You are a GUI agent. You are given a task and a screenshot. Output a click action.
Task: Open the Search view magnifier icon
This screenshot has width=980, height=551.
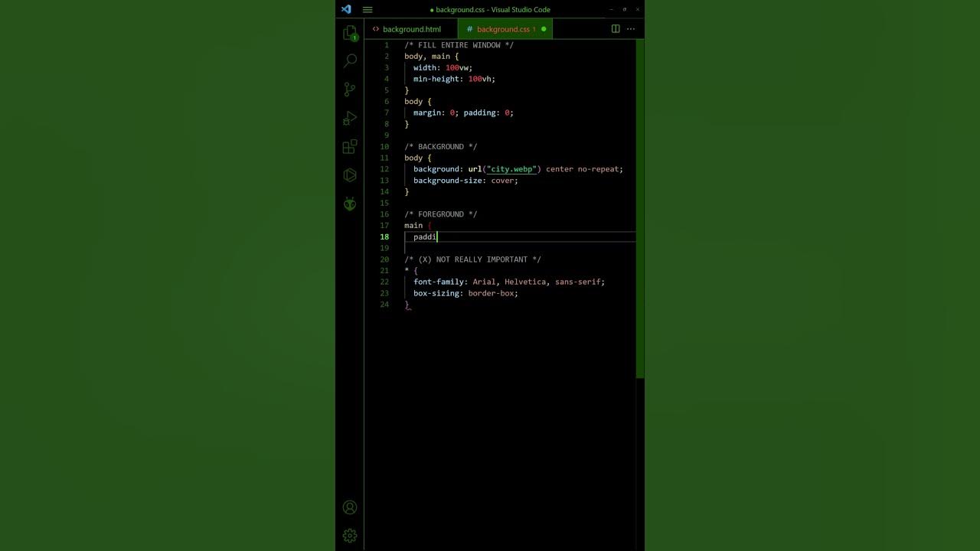350,60
